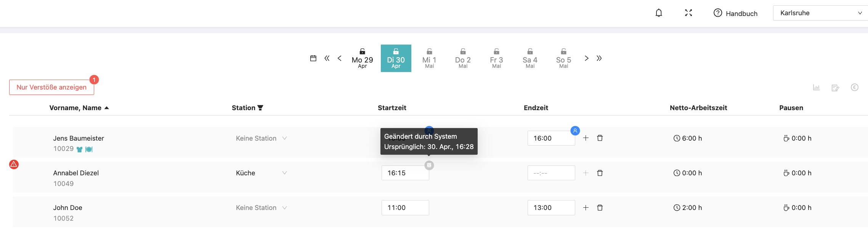Open the bar chart statistics icon
The image size is (868, 250).
(x=816, y=88)
